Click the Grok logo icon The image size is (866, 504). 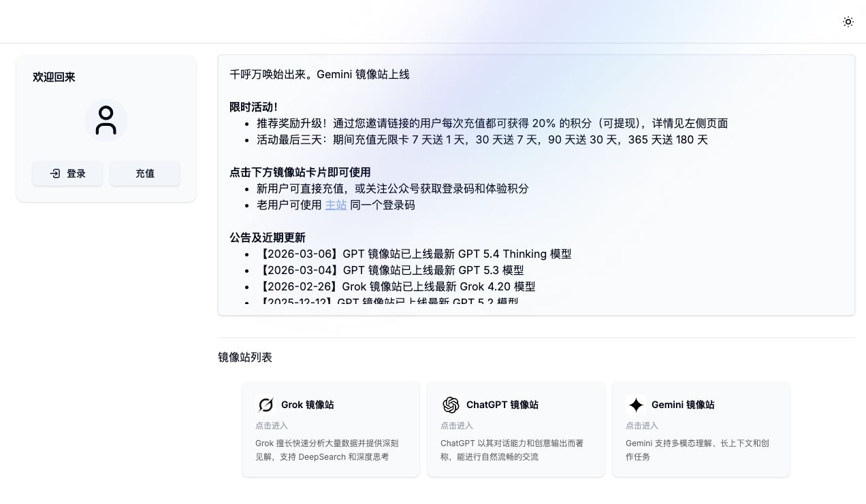[x=265, y=405]
